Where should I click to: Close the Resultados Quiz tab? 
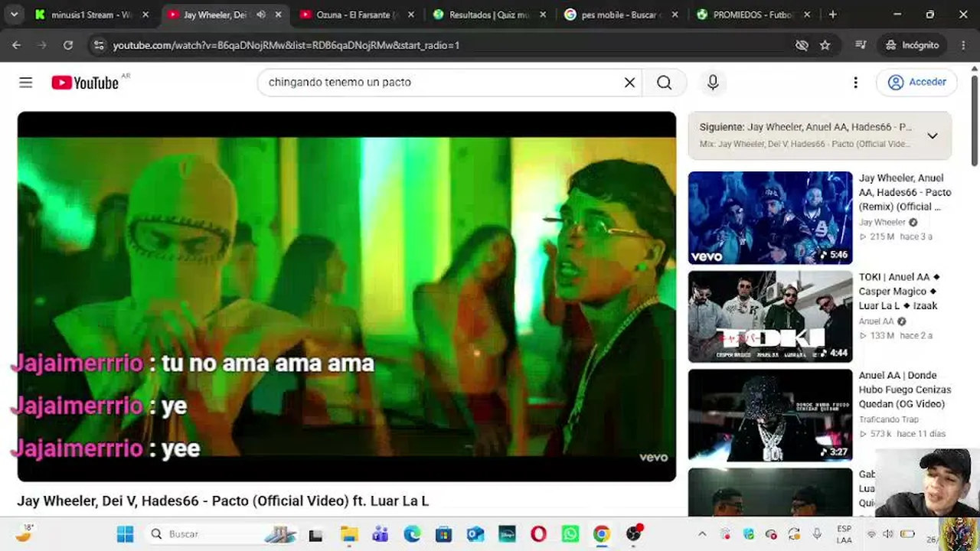pos(543,15)
